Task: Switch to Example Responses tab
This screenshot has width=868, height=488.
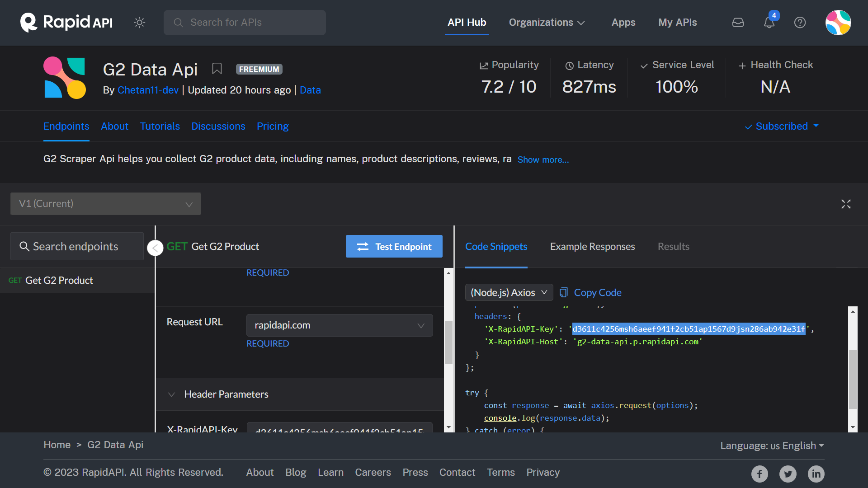Action: tap(592, 246)
